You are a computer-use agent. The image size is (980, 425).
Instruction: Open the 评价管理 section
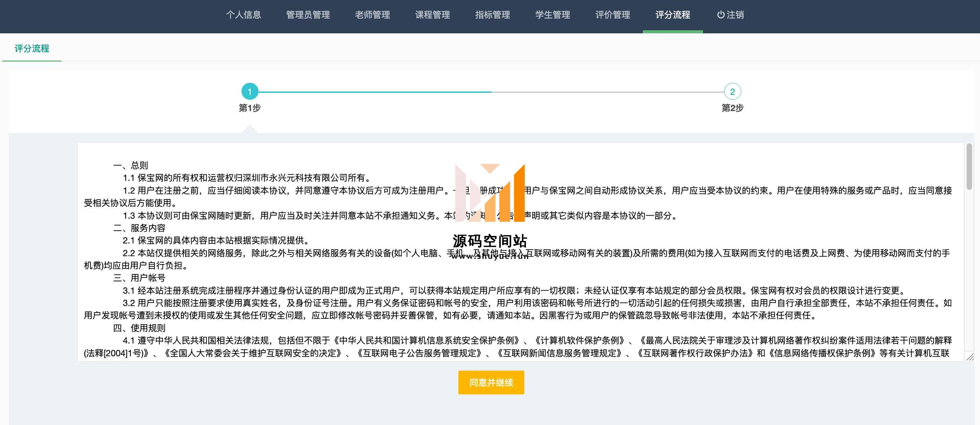[612, 15]
